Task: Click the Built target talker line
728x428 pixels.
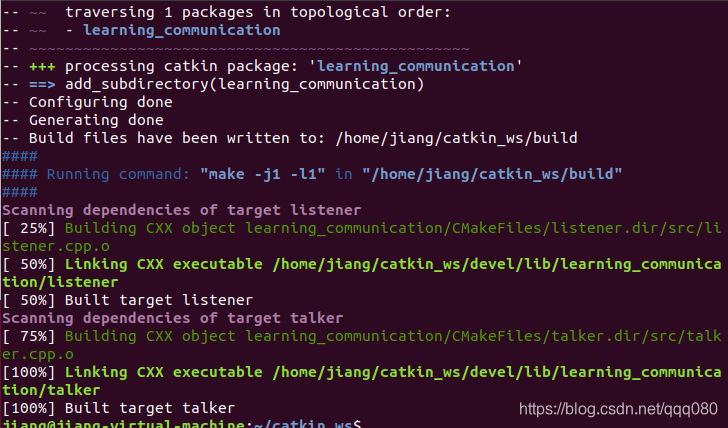Action: pyautogui.click(x=119, y=408)
